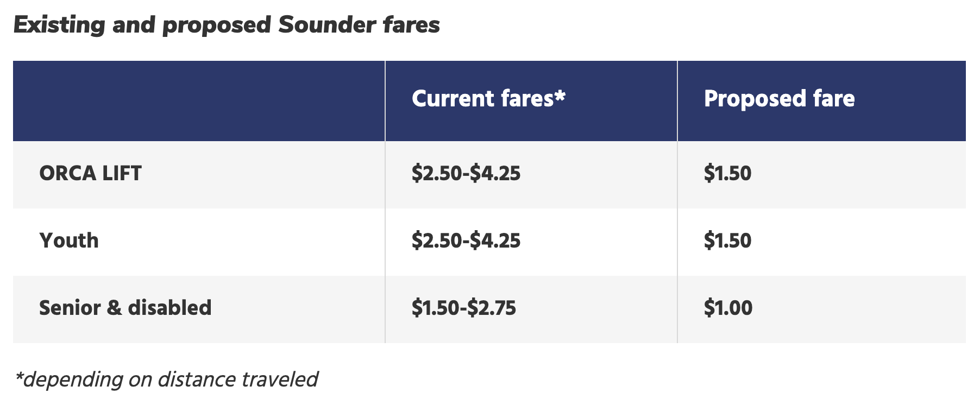
Task: Select the "Proposed fare" column header
Action: [779, 99]
